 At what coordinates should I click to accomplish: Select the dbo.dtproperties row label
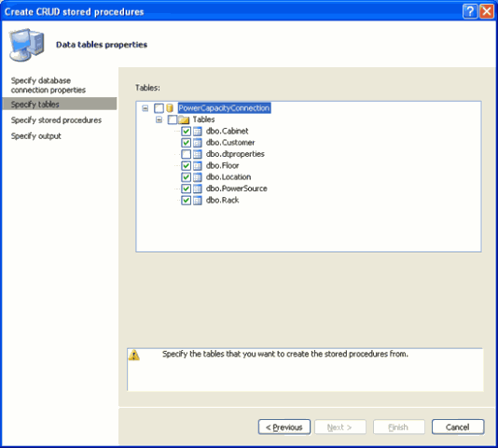click(x=235, y=154)
